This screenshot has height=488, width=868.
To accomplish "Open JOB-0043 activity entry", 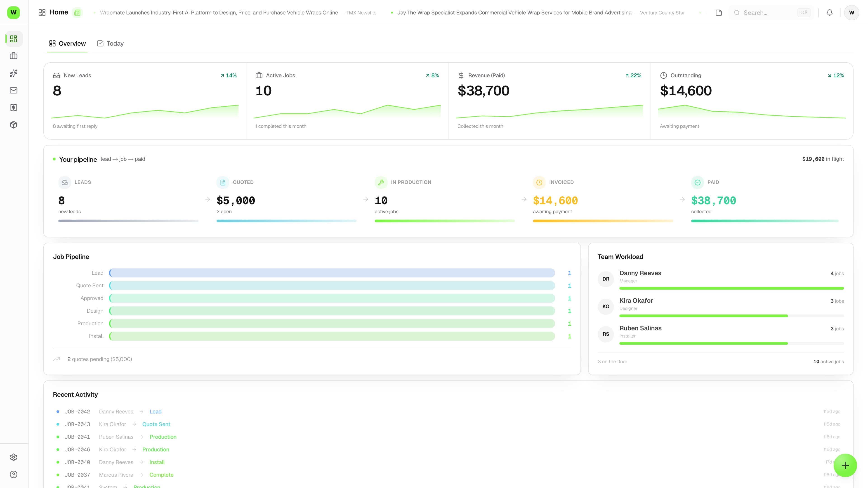I will coord(448,424).
